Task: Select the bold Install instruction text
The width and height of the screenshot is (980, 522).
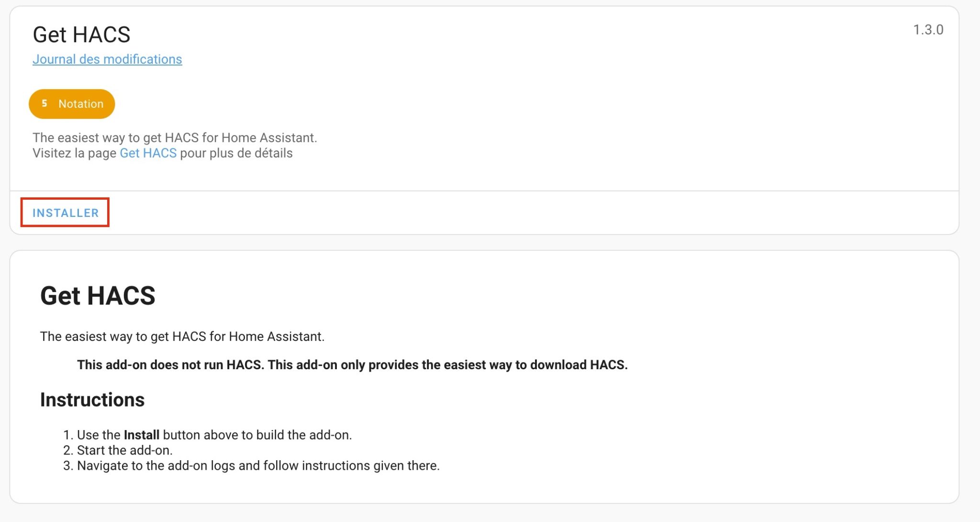Action: 142,434
